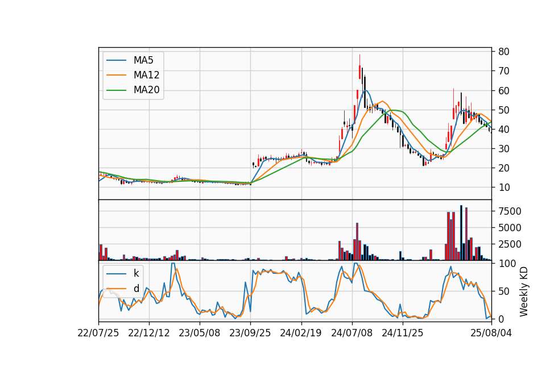The width and height of the screenshot is (546, 392).
Task: Click the 24/07/08 date tick label
Action: click(x=351, y=333)
